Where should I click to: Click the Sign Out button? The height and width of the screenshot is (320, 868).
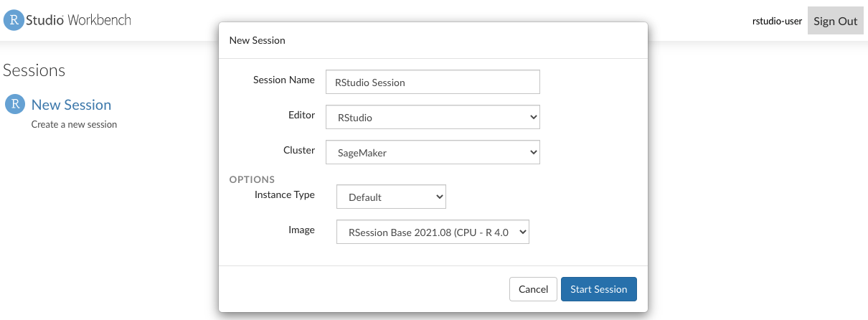[835, 21]
